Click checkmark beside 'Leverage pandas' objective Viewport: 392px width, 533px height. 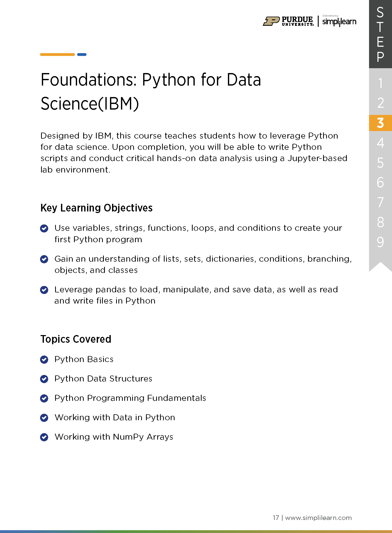point(44,290)
